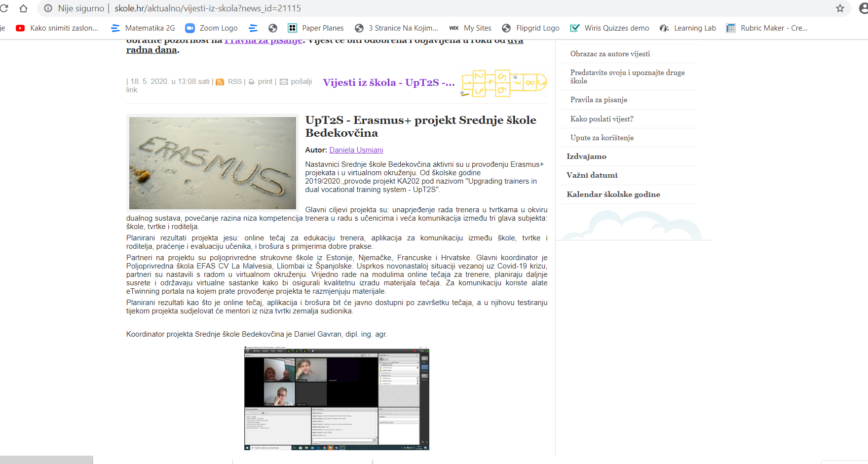Open the online meeting screenshot image
This screenshot has width=868, height=464.
pos(337,398)
